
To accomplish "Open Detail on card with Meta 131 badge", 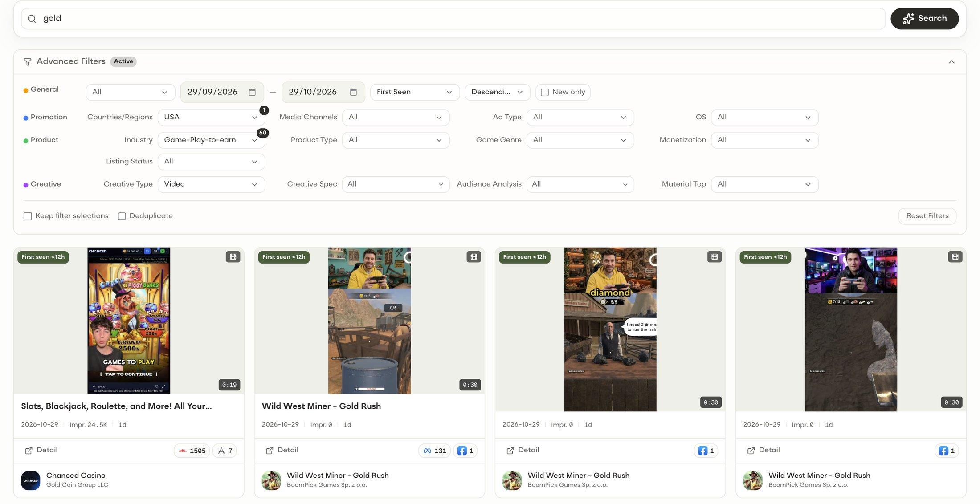I will click(282, 450).
